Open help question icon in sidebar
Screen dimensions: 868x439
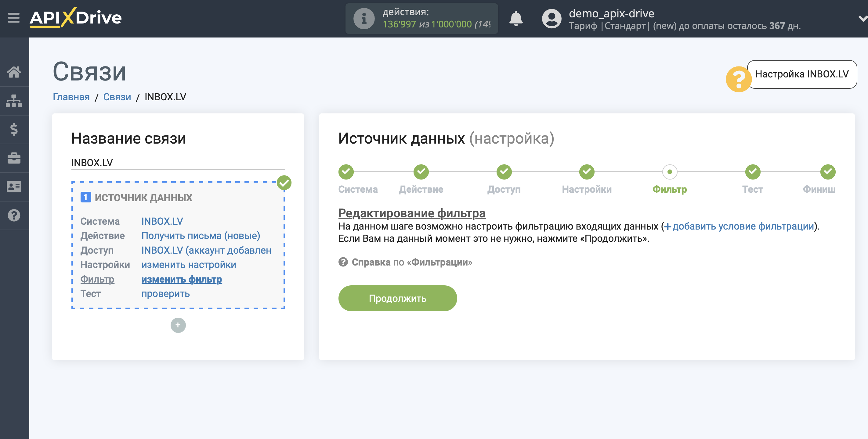[x=14, y=216]
